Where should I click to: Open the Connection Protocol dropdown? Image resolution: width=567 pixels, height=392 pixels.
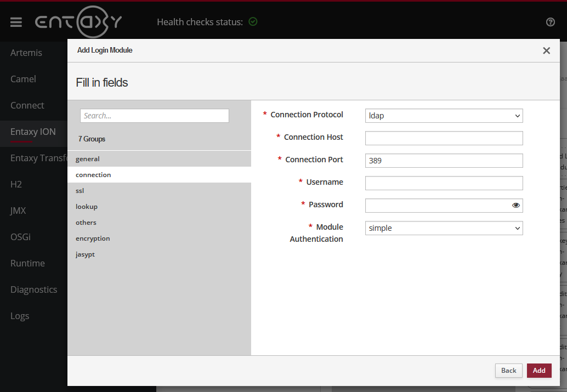tap(444, 116)
